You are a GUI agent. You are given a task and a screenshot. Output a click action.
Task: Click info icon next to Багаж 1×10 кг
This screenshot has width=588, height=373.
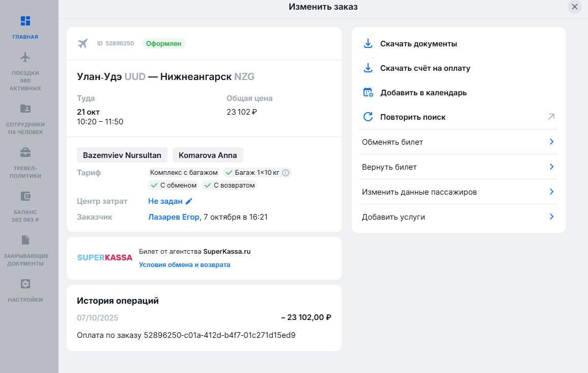[286, 173]
